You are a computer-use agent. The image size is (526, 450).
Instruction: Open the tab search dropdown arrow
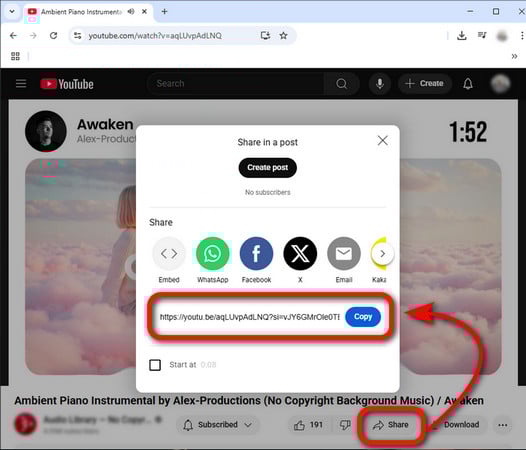click(12, 11)
